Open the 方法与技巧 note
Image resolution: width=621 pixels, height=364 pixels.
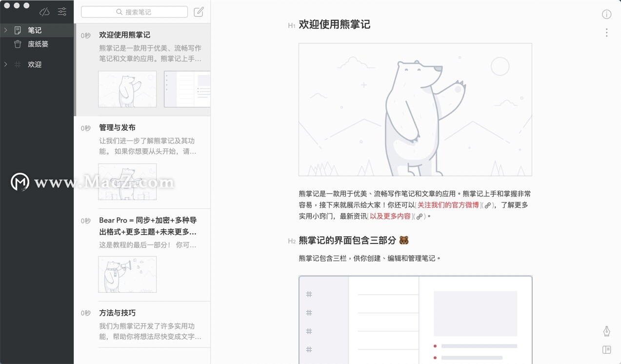(142, 324)
